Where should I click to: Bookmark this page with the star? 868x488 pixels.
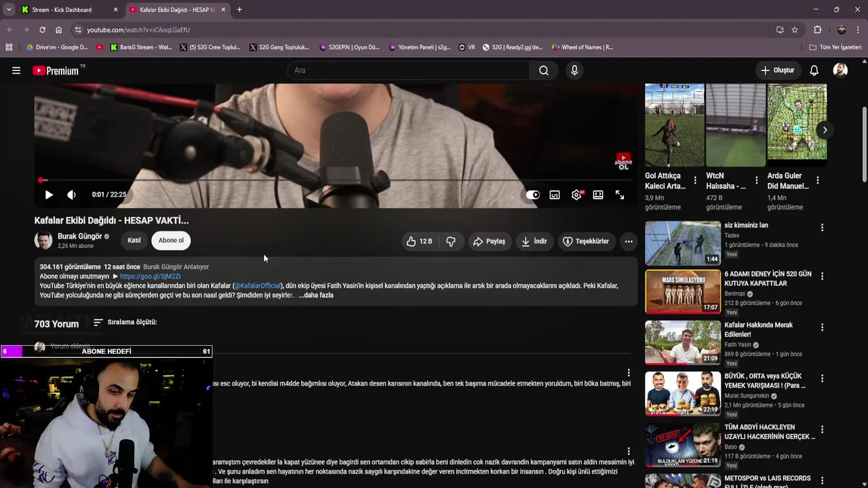[x=795, y=30]
